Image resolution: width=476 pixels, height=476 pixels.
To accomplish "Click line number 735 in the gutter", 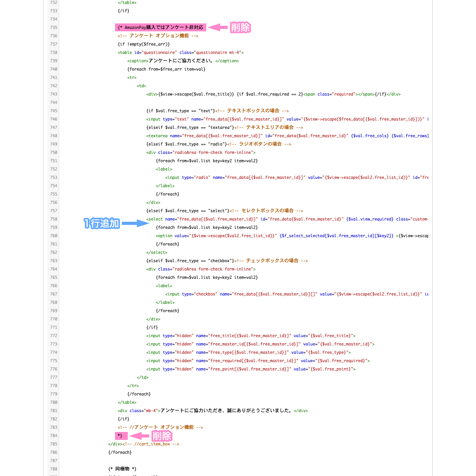I will tap(54, 27).
